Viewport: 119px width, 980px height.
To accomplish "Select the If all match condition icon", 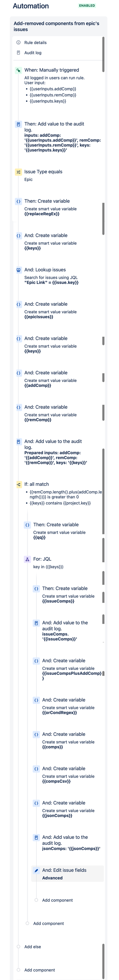I will [x=18, y=485].
